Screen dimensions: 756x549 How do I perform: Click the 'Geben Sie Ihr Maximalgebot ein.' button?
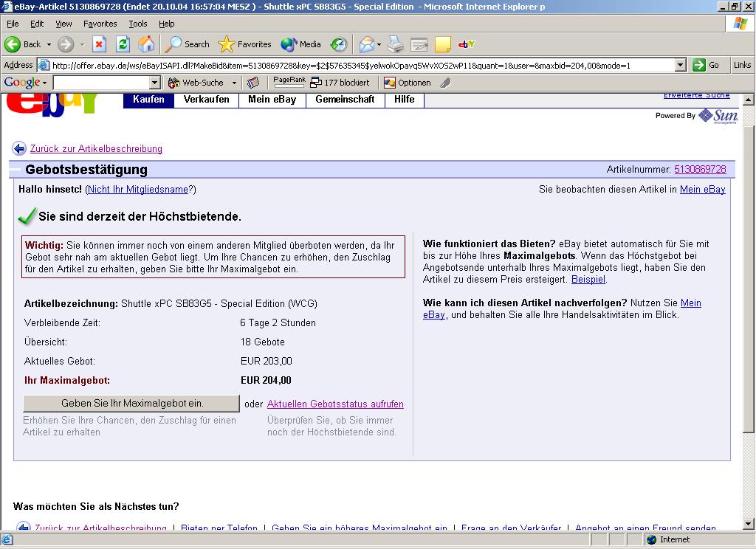point(131,404)
